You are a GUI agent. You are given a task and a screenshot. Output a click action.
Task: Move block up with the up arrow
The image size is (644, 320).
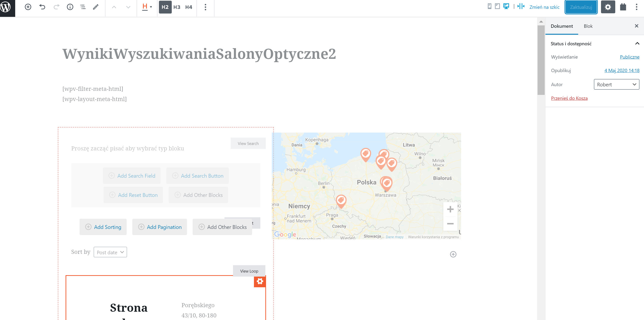(114, 7)
